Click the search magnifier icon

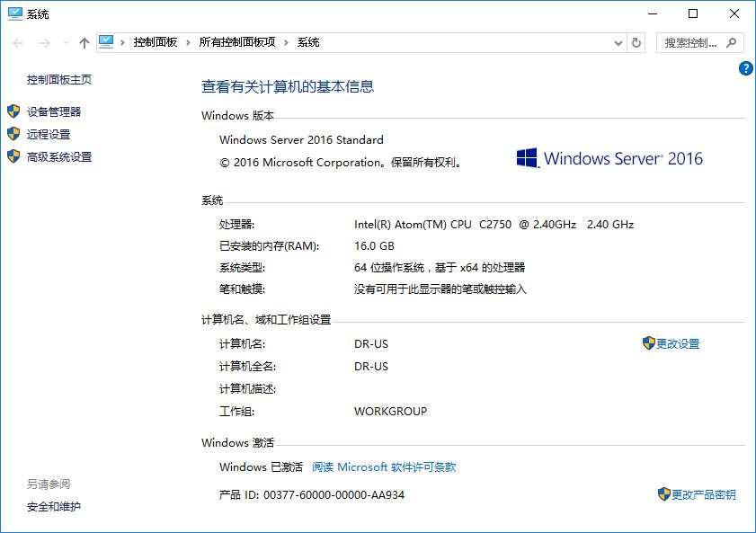[x=732, y=43]
